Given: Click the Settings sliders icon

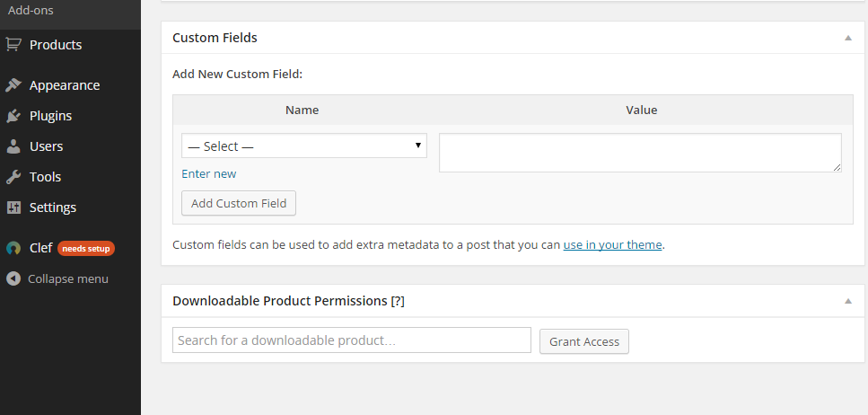Looking at the screenshot, I should (x=13, y=207).
